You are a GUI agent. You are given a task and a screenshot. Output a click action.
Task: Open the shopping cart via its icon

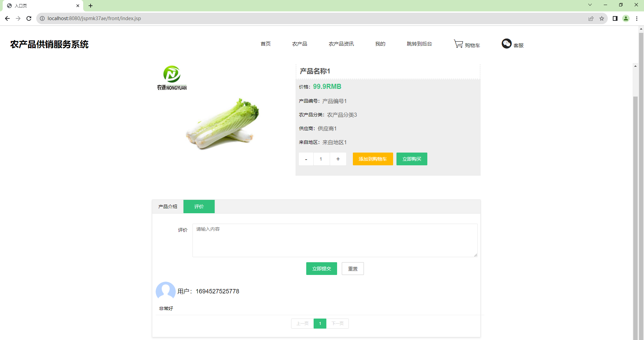tap(458, 44)
